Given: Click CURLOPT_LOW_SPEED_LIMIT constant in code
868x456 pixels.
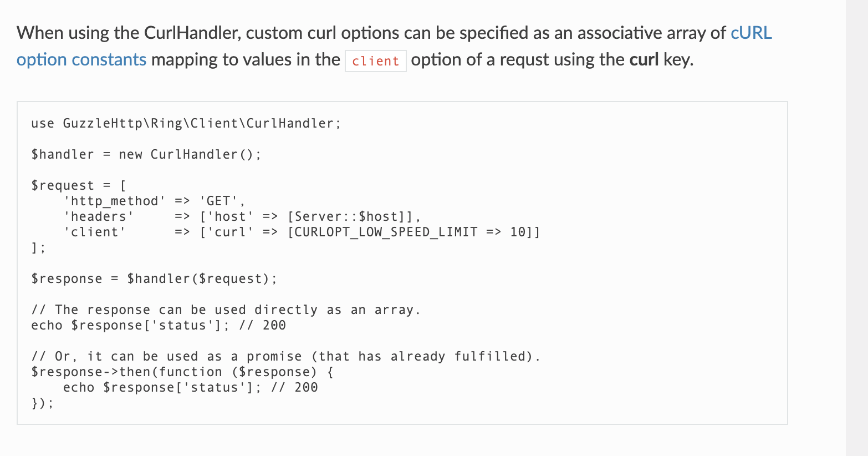Looking at the screenshot, I should pos(386,232).
